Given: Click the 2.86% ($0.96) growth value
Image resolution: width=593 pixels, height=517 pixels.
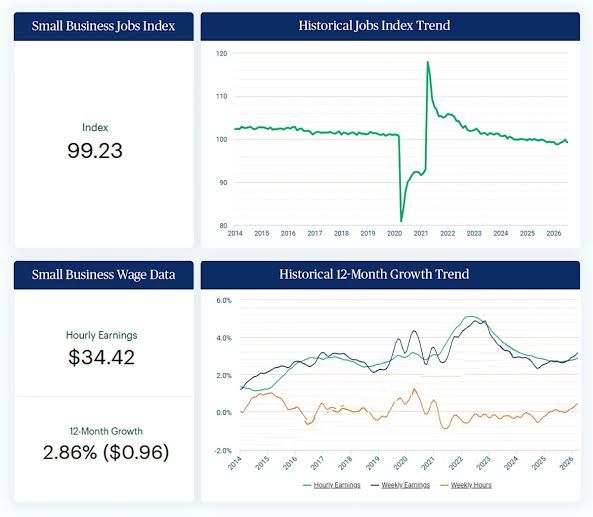Looking at the screenshot, I should (106, 453).
